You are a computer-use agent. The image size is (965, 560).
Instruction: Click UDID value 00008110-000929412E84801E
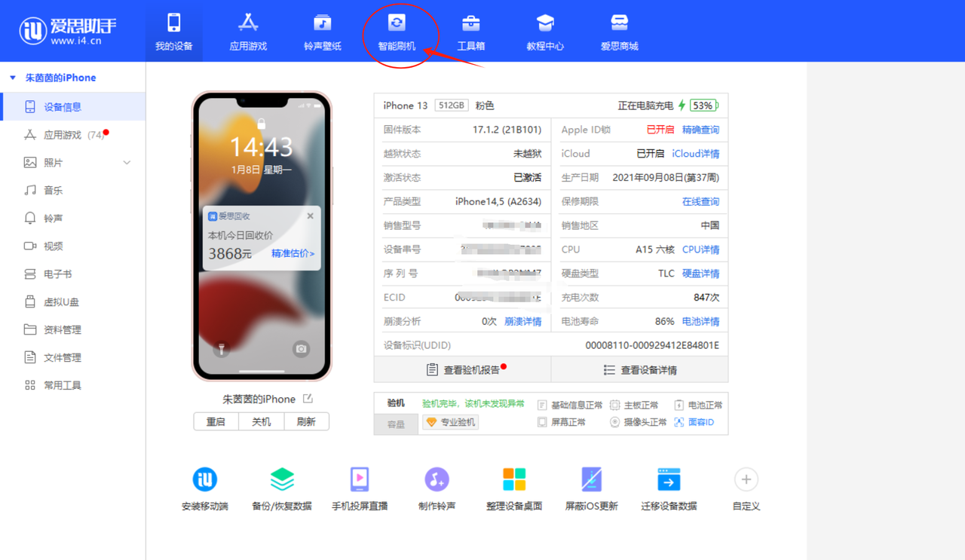click(652, 346)
